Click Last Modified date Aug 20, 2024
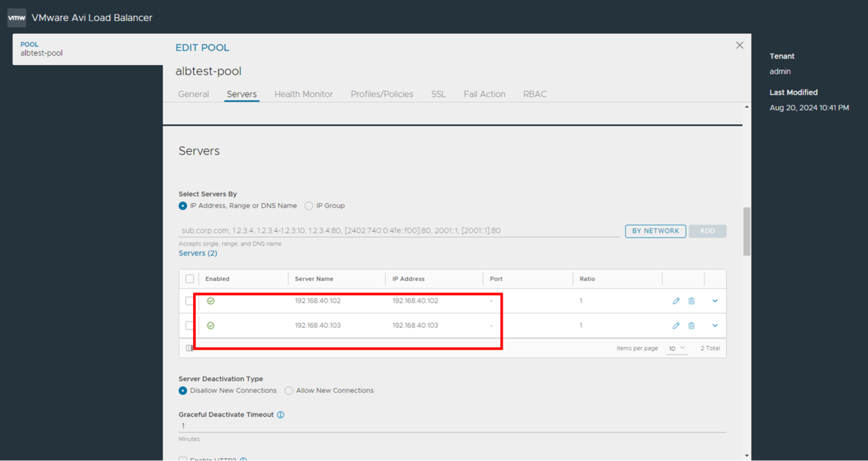868x461 pixels. (809, 108)
